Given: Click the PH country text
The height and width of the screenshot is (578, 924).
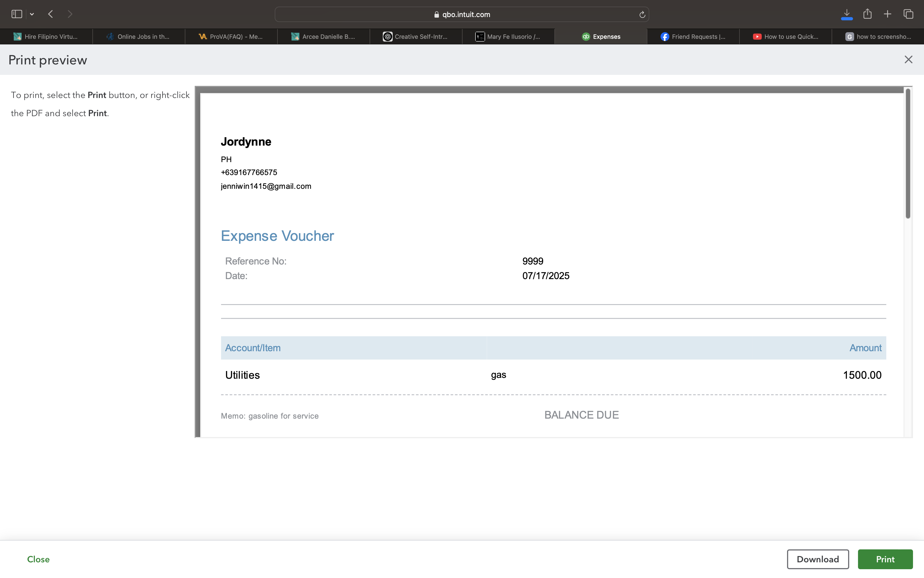Looking at the screenshot, I should click(x=226, y=159).
